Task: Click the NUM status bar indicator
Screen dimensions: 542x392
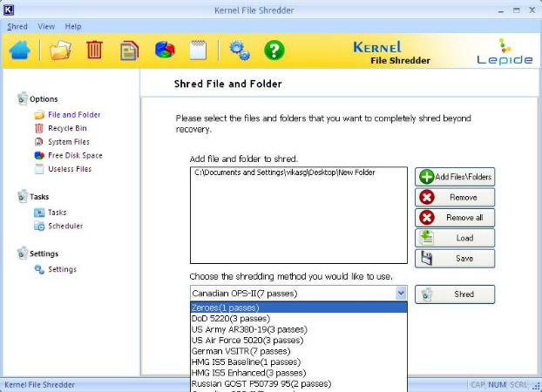Action: pos(497,385)
